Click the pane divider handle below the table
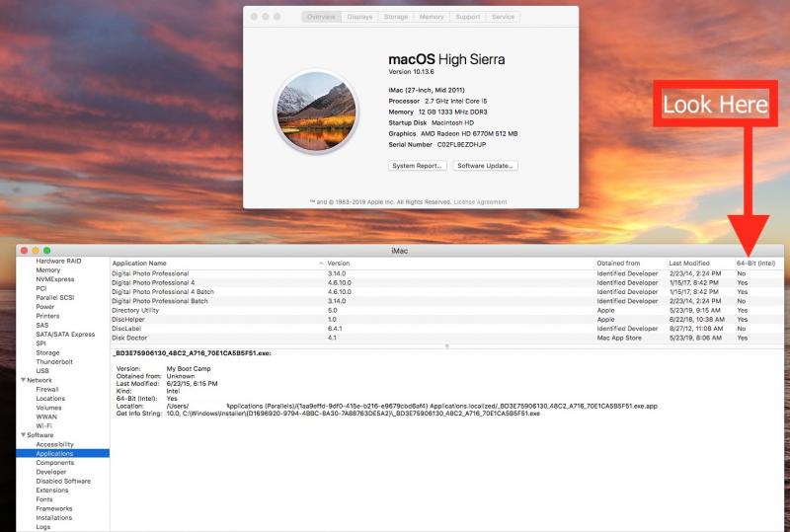This screenshot has height=532, width=790. [447, 346]
